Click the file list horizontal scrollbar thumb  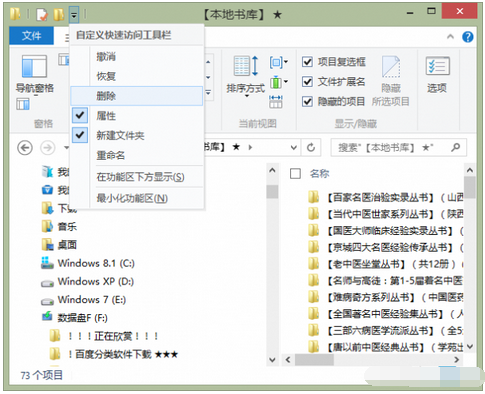(314, 360)
